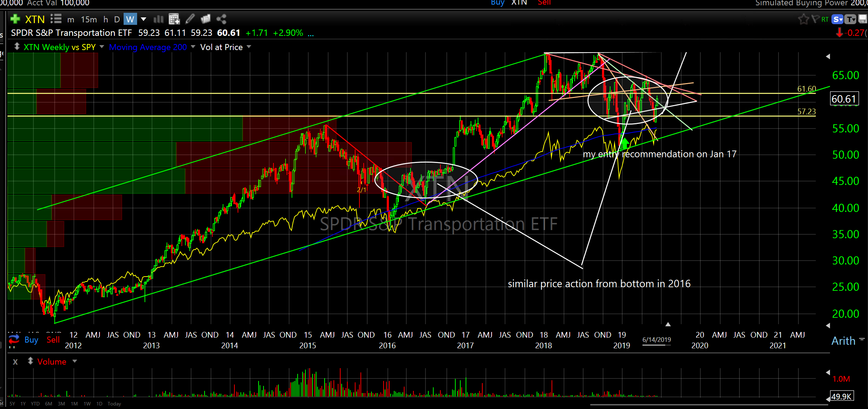The width and height of the screenshot is (868, 409).
Task: Click the flag marker icon
Action: 815,19
